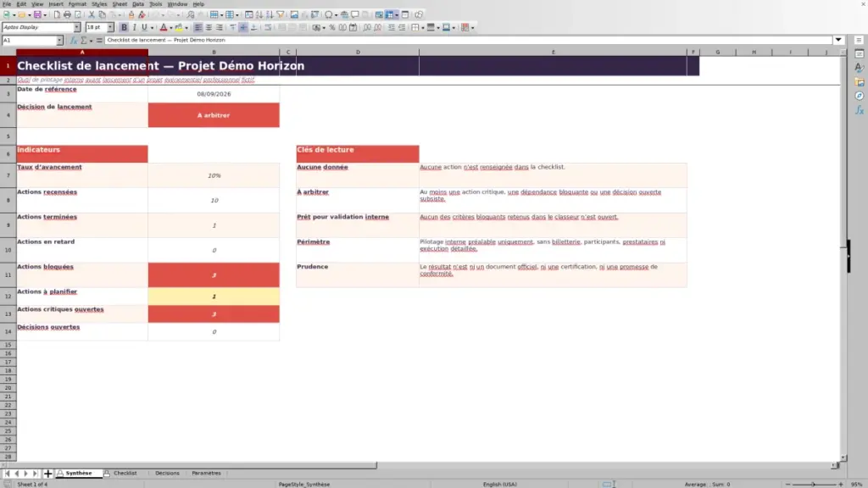Open the Font Color dropdown arrow
This screenshot has width=868, height=488.
171,28
